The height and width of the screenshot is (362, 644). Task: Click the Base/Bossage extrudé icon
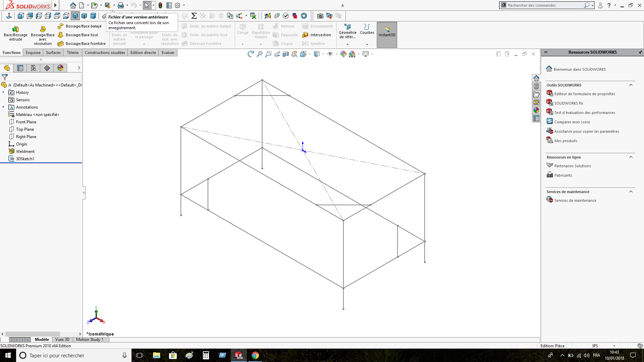15,29
